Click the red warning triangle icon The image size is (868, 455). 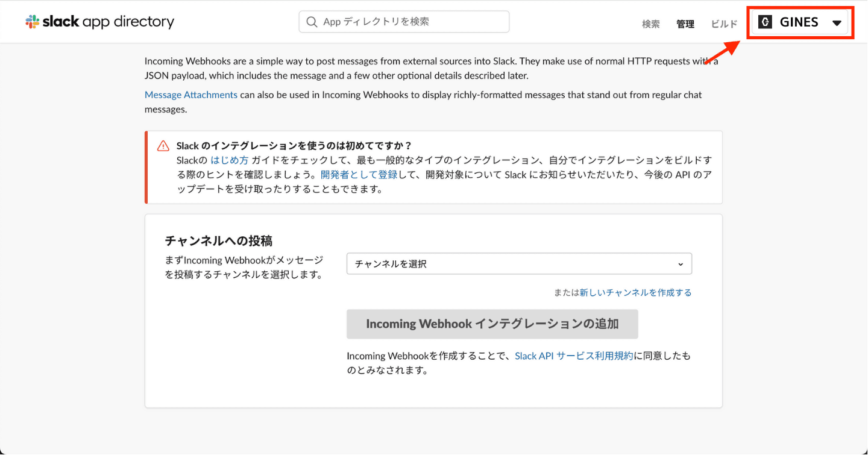(x=163, y=146)
